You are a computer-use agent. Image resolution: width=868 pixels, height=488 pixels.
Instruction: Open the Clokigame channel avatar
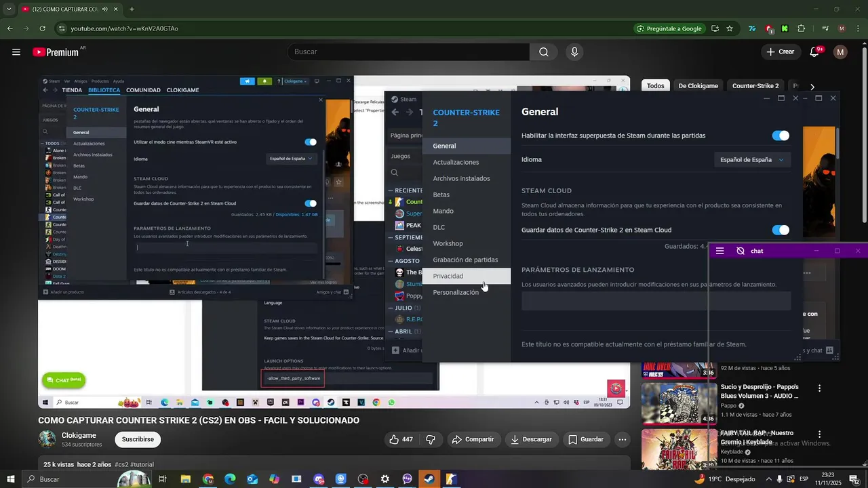coord(47,439)
